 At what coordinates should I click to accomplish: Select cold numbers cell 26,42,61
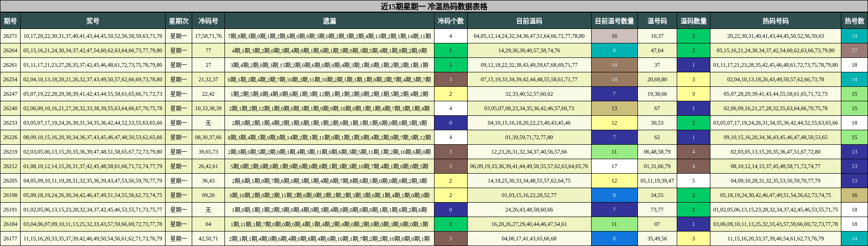[208, 166]
